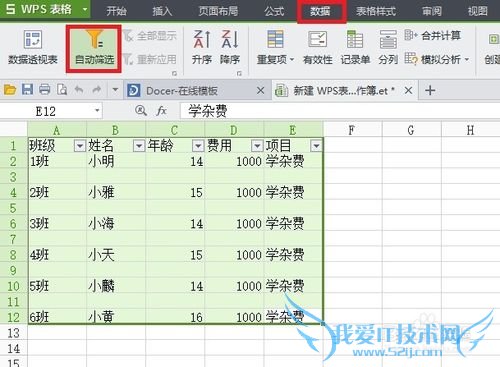This screenshot has height=367, width=500.
Task: Expand the quick access toolbar dropdown
Action: coord(115,90)
